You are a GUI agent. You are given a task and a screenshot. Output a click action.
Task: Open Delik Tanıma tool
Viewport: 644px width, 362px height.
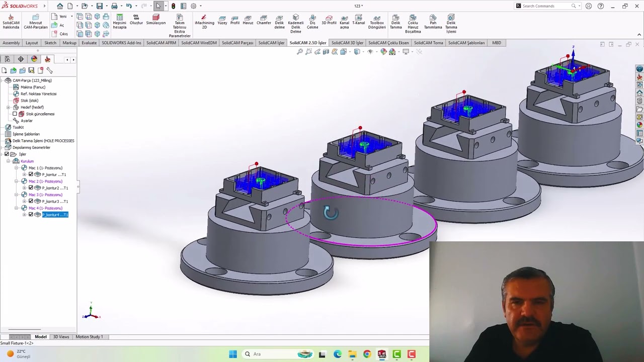point(396,22)
